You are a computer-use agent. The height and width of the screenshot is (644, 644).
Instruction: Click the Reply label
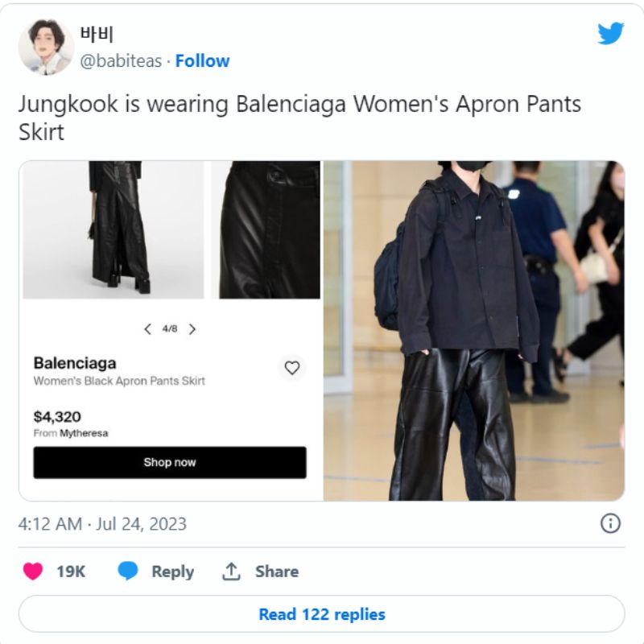pyautogui.click(x=172, y=572)
